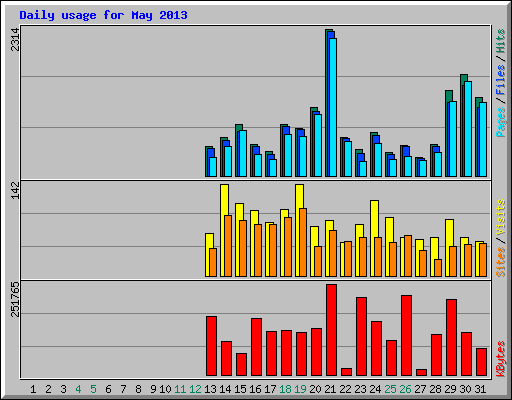The height and width of the screenshot is (400, 512).
Task: Click day label 25 on x-axis
Action: coord(390,389)
